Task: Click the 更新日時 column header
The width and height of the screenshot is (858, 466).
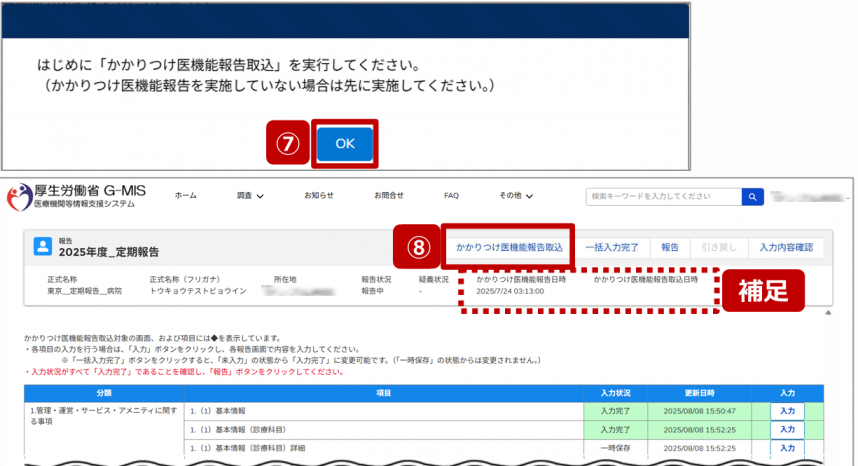Action: pyautogui.click(x=699, y=393)
